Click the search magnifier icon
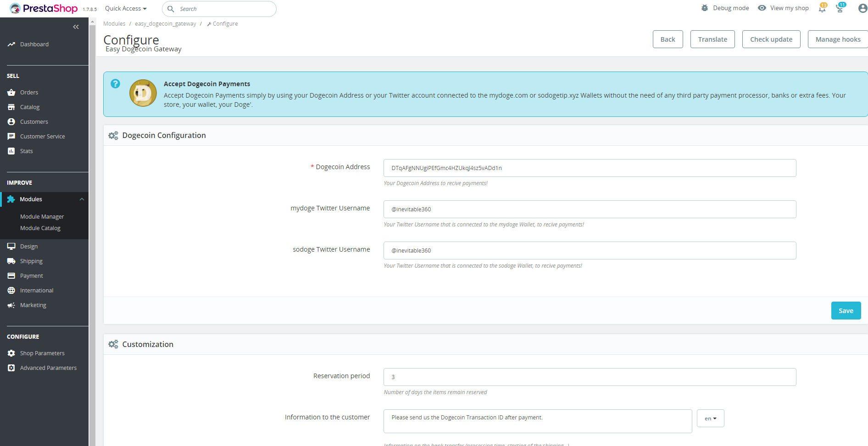Image resolution: width=868 pixels, height=446 pixels. click(x=171, y=9)
